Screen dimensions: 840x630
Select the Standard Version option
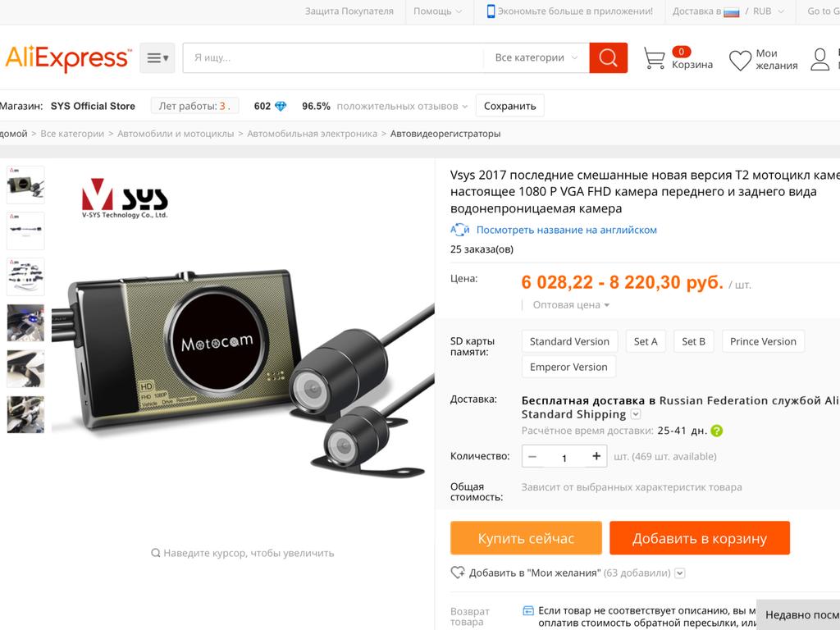[569, 341]
